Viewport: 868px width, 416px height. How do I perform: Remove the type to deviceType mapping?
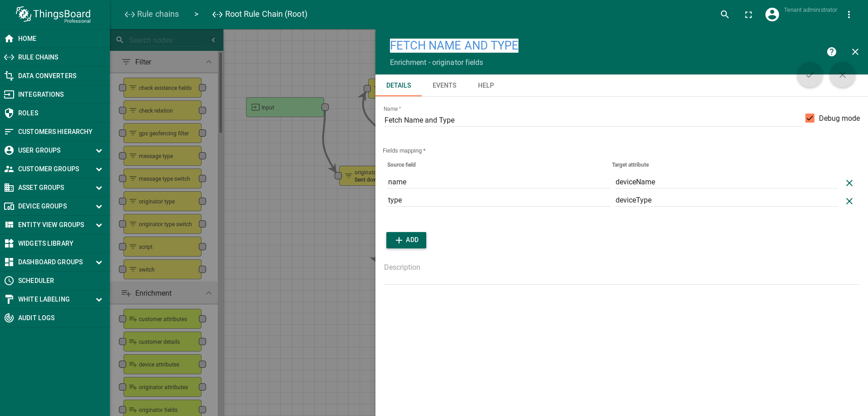tap(849, 201)
